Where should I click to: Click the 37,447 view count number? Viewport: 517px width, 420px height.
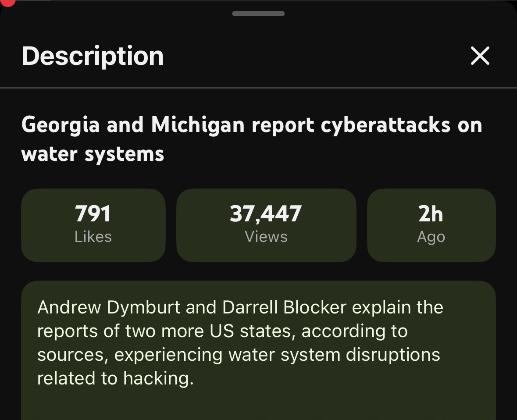pyautogui.click(x=266, y=214)
